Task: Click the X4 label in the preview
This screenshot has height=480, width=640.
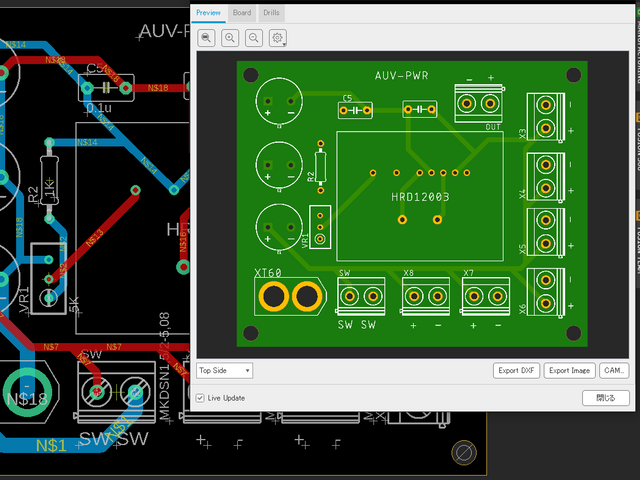Action: (x=522, y=194)
